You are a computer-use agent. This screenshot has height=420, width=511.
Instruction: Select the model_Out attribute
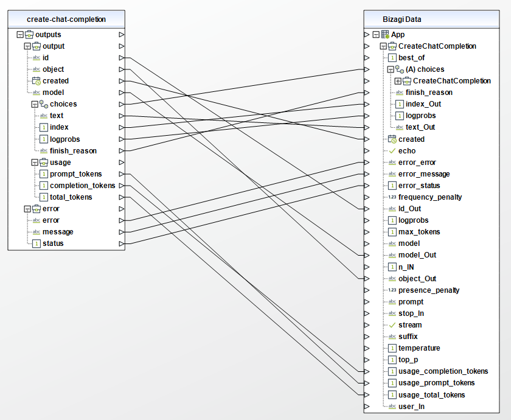tap(417, 255)
